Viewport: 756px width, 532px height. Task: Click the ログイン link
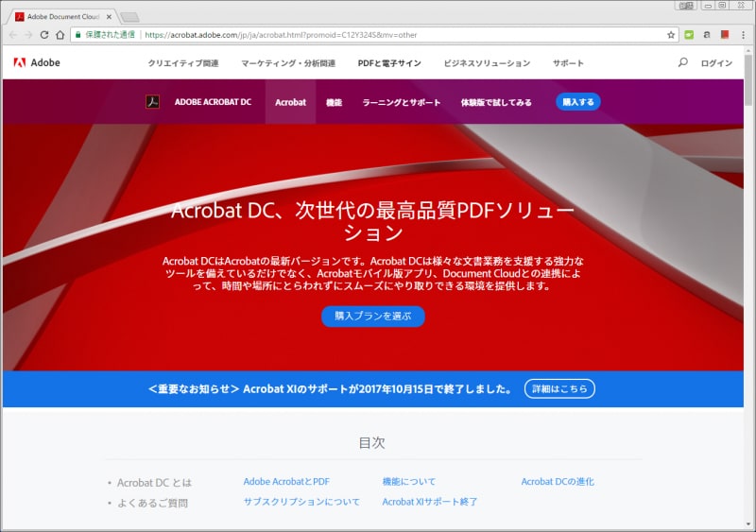point(716,63)
